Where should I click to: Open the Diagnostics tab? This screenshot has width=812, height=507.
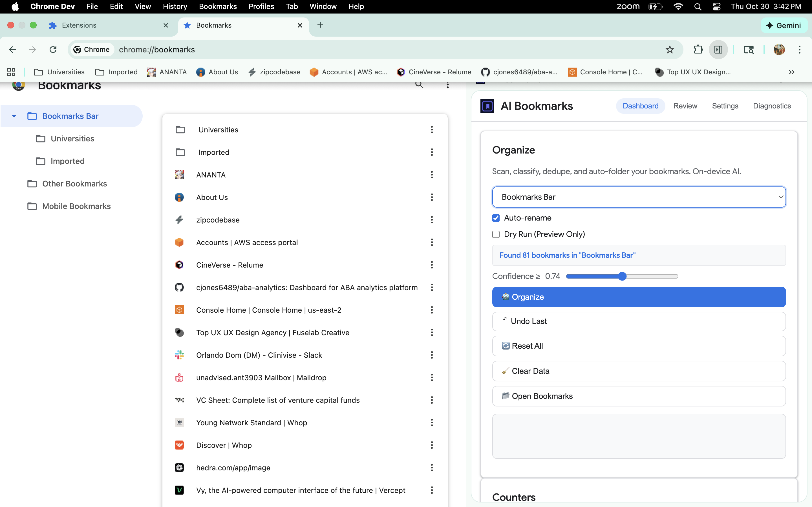772,106
